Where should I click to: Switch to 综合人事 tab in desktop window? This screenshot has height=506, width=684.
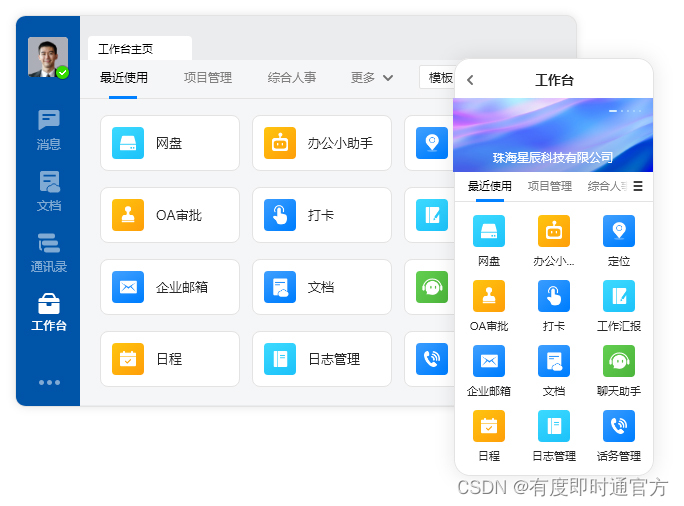tap(292, 78)
